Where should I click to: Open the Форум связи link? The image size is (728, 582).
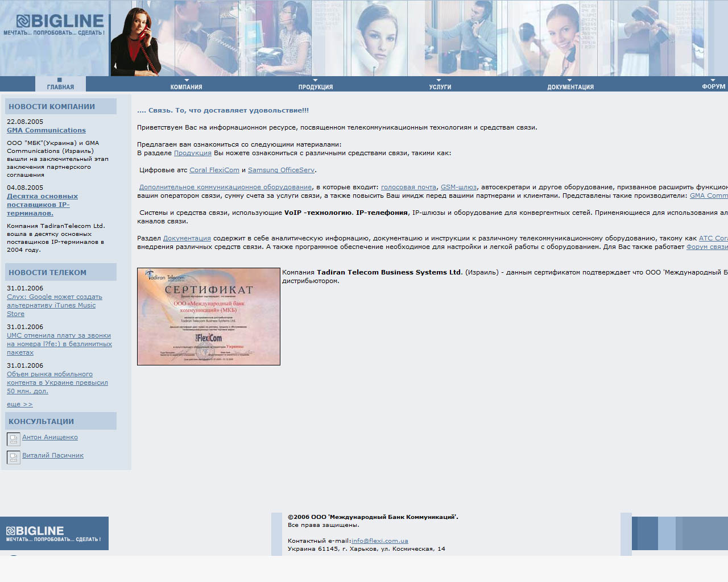click(x=707, y=247)
